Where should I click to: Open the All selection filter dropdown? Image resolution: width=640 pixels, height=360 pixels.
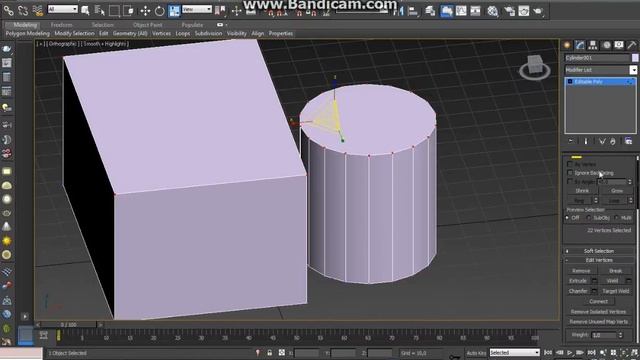point(62,9)
